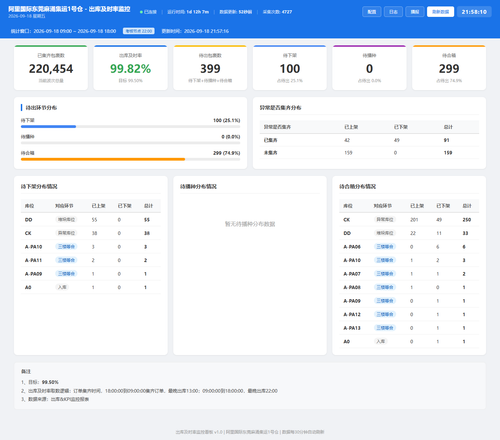Click the 99.50% target value in notes
The image size is (500, 440).
click(50, 382)
